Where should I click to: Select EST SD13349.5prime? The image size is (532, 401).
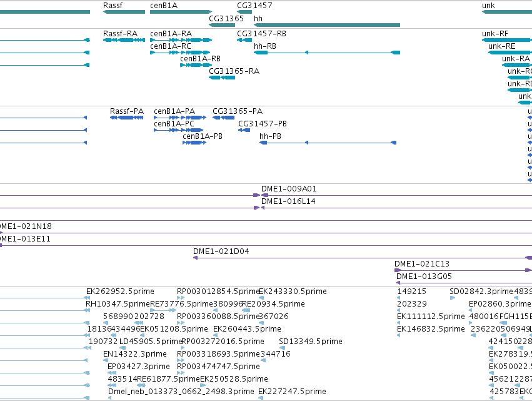pyautogui.click(x=311, y=342)
